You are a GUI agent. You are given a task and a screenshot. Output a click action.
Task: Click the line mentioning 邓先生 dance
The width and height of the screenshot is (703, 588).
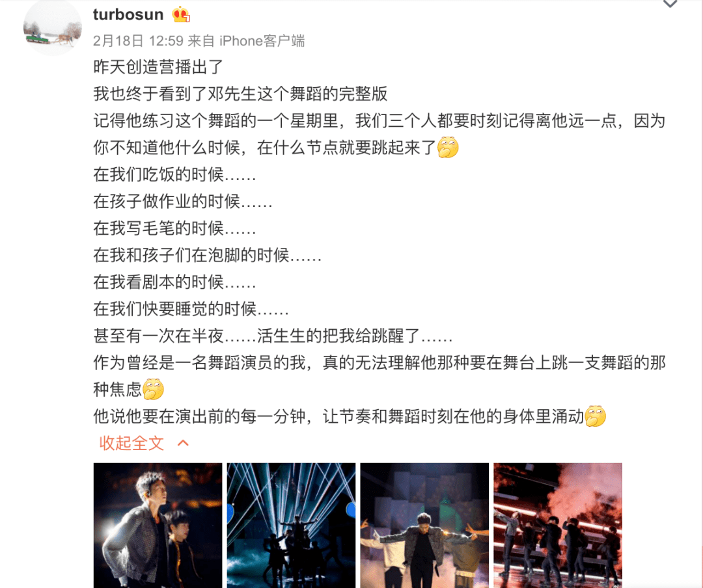point(240,94)
